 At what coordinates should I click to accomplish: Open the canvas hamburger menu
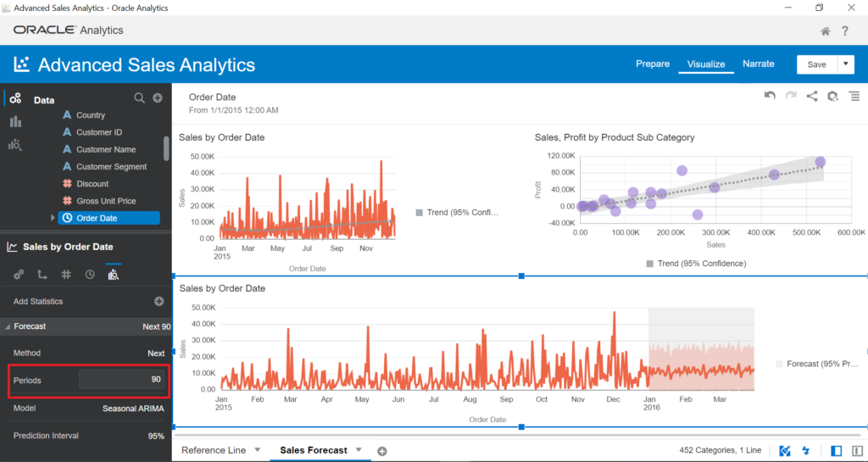click(x=854, y=97)
